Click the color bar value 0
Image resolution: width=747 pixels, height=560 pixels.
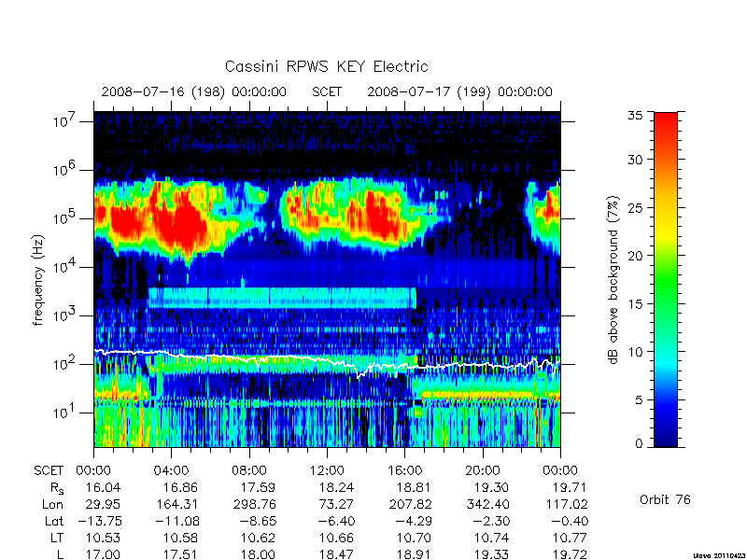[639, 444]
